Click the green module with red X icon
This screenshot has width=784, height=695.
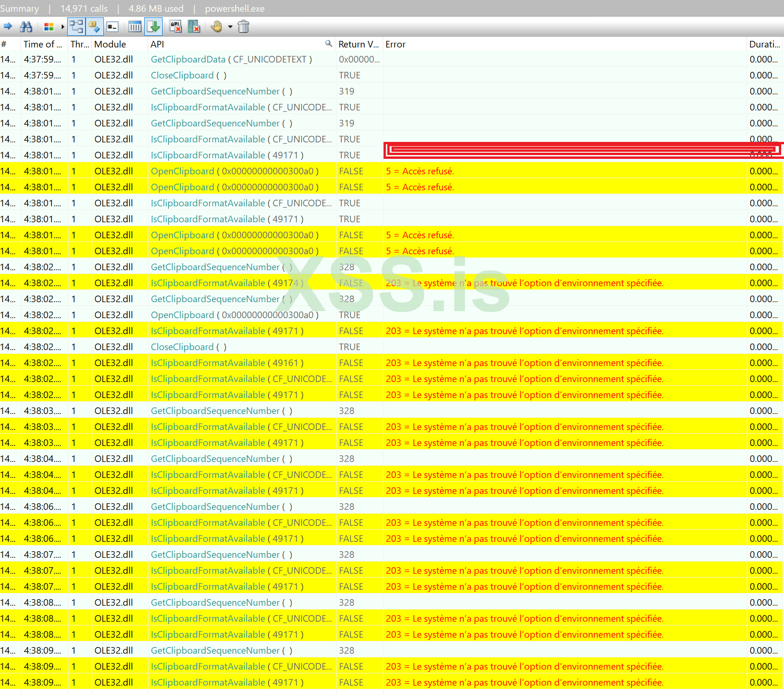point(194,27)
